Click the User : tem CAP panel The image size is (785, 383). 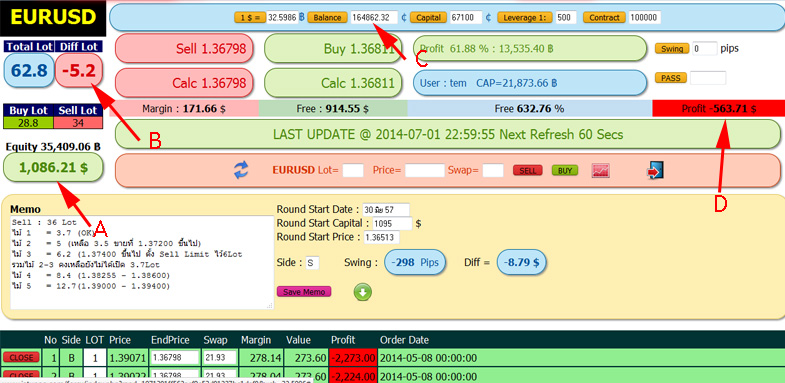(530, 83)
